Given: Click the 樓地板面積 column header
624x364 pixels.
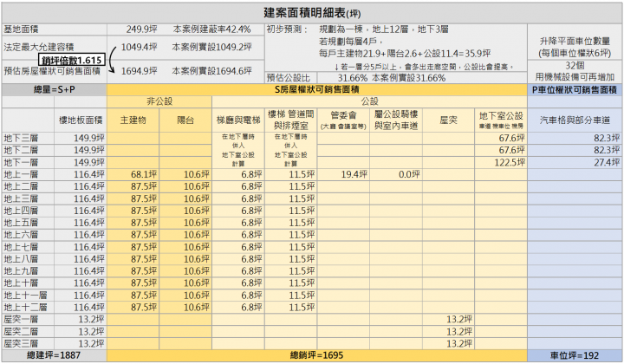Looking at the screenshot, I should [81, 120].
